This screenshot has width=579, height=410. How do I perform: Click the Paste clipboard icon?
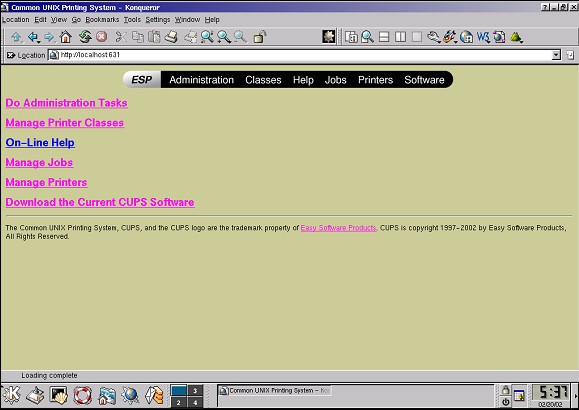(154, 37)
